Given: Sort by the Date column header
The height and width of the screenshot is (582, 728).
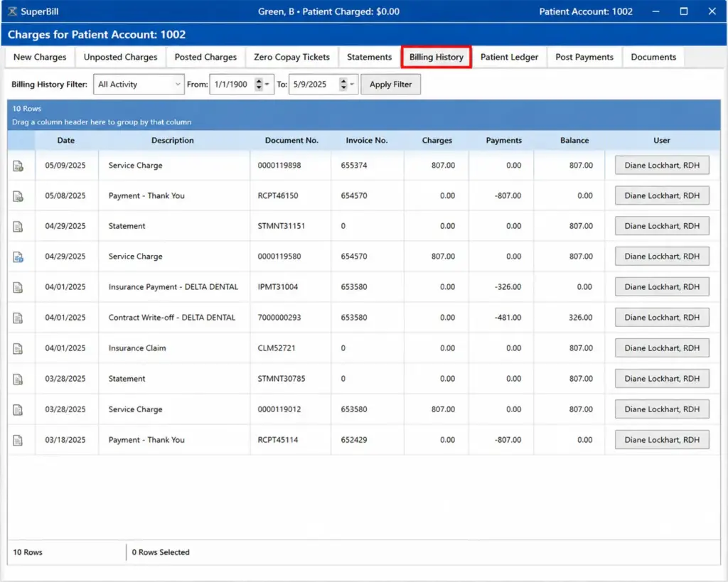Looking at the screenshot, I should (x=66, y=140).
